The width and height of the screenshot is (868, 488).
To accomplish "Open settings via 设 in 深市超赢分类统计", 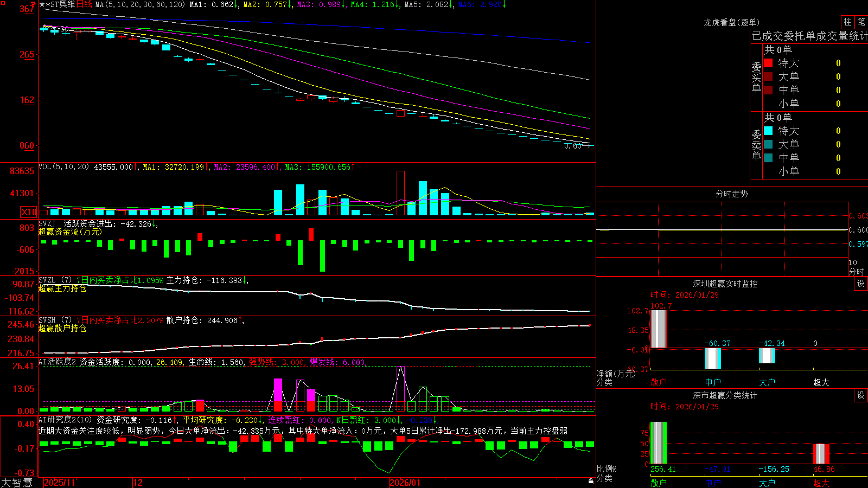I will 861,395.
